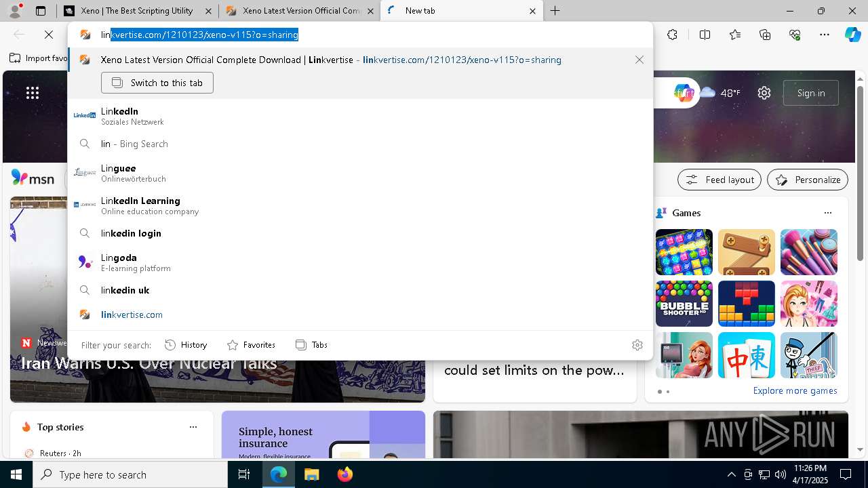Open the Simple, honest insurance ad card
This screenshot has height=488, width=868.
pos(323,435)
